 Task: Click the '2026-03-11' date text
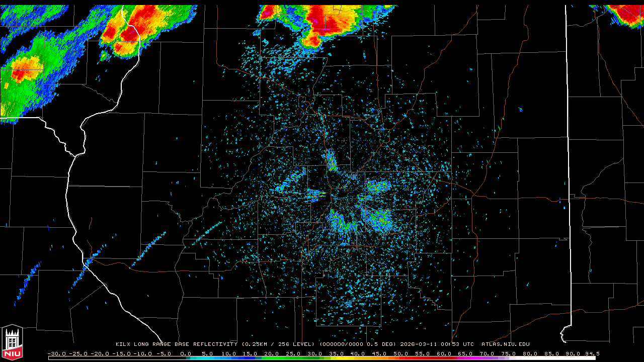418,344
